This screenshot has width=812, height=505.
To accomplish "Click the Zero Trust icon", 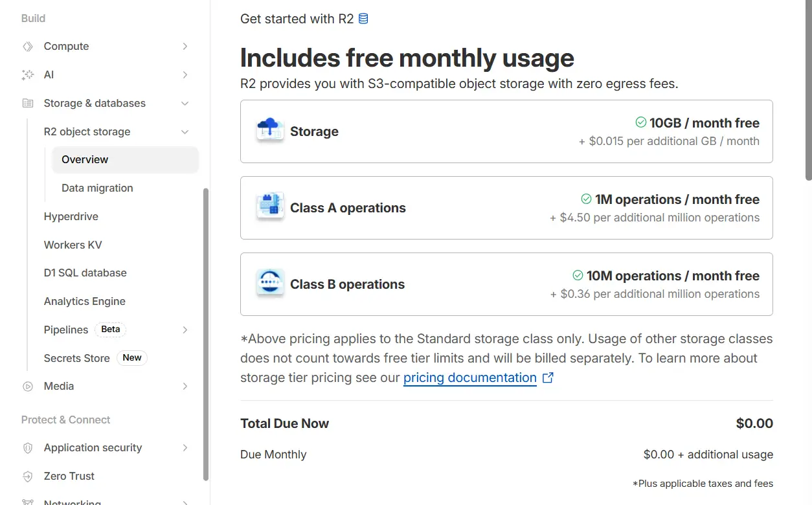I will pos(27,477).
